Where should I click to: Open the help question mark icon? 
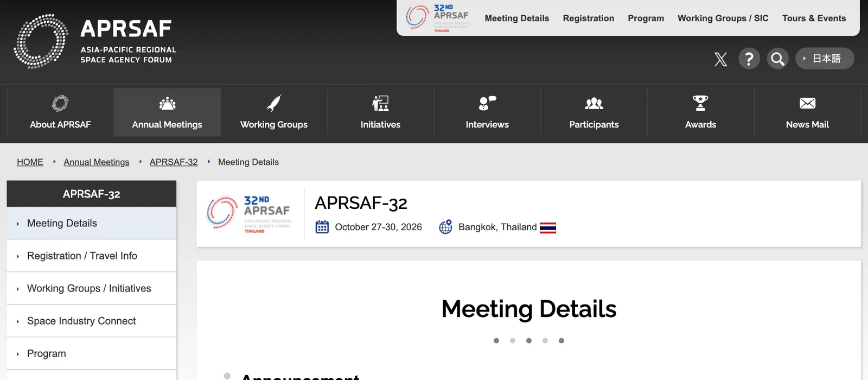click(x=749, y=59)
